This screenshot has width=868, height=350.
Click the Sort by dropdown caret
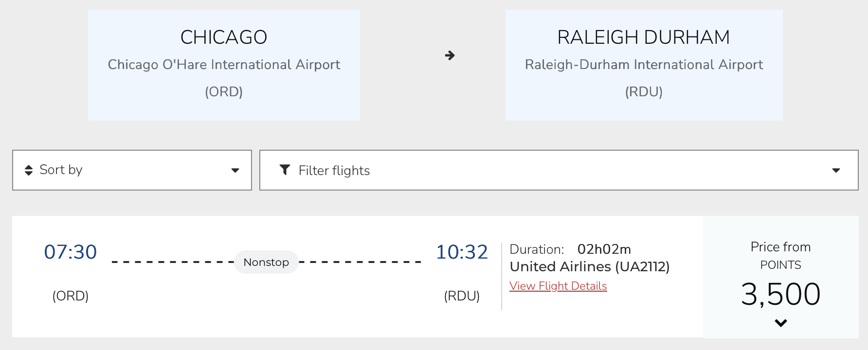click(235, 170)
